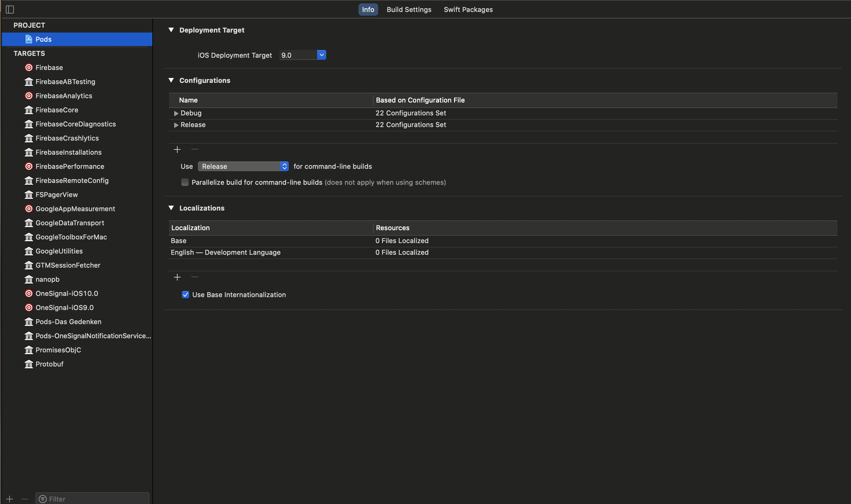Viewport: 851px width, 504px height.
Task: Click the GoogleToolboxForMac framework icon
Action: (29, 237)
